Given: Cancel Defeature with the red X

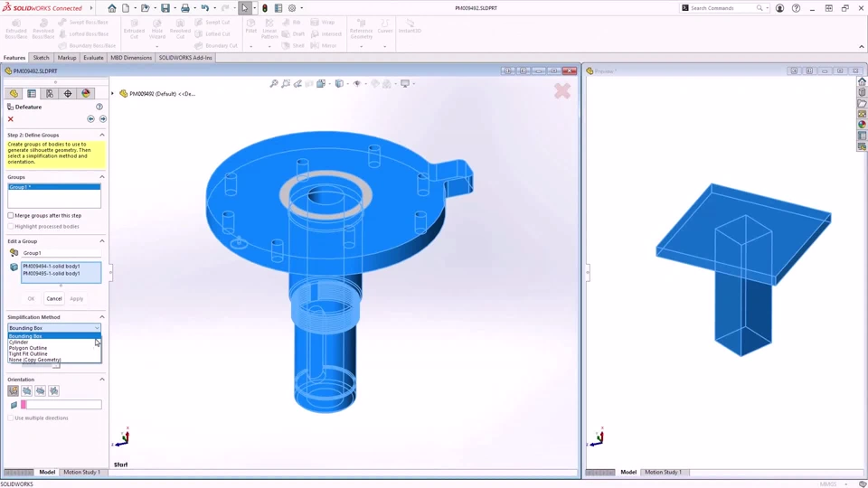Looking at the screenshot, I should (x=11, y=119).
